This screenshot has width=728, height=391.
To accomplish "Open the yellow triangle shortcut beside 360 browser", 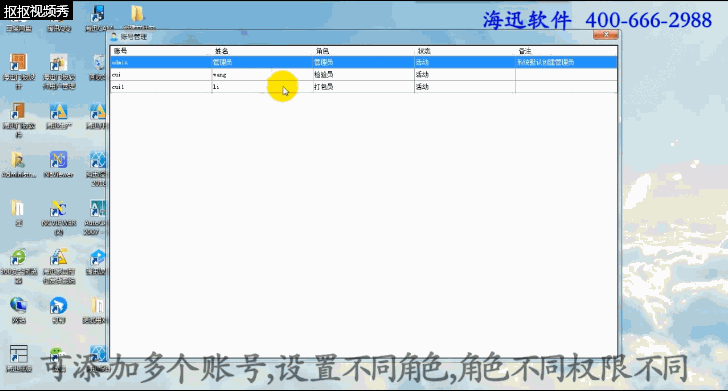I will [x=58, y=266].
